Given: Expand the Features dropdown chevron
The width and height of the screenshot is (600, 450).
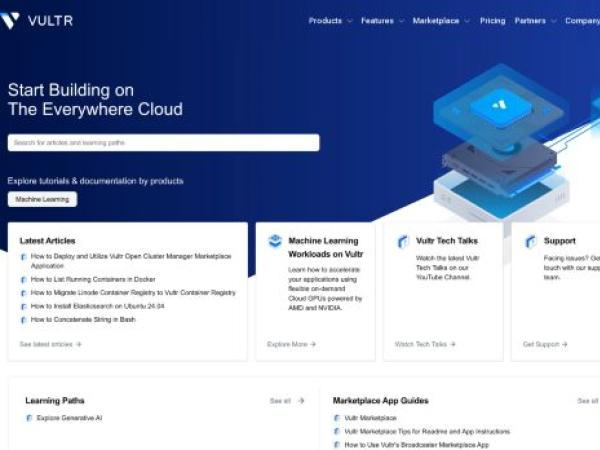Looking at the screenshot, I should (401, 21).
